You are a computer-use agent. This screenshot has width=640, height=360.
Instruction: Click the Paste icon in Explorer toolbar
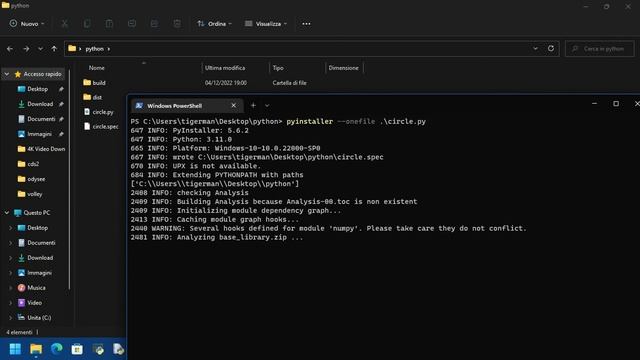109,24
